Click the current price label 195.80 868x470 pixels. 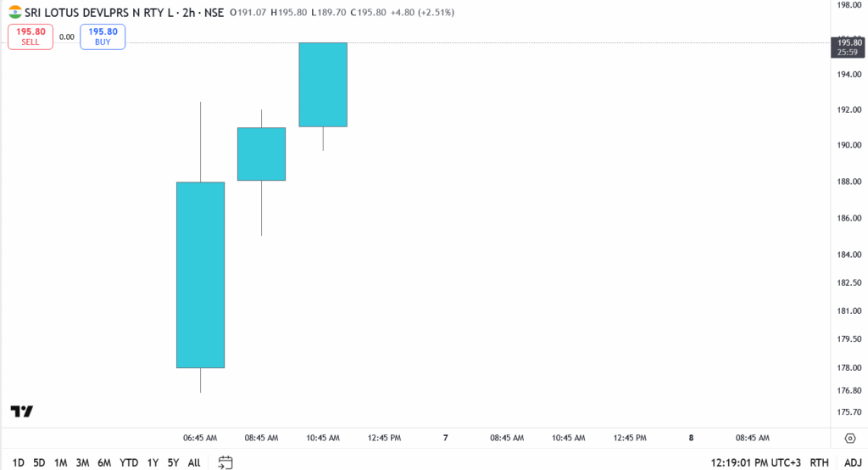pyautogui.click(x=848, y=42)
